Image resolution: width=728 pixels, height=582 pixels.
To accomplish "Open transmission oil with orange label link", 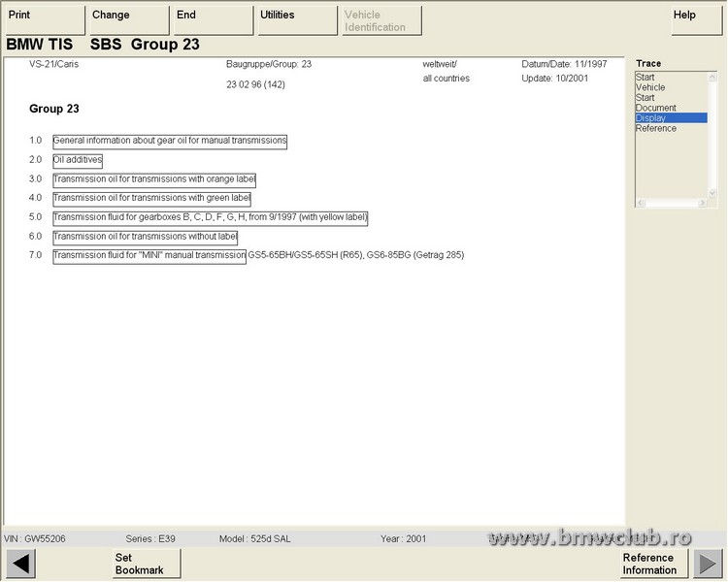I will (x=154, y=180).
